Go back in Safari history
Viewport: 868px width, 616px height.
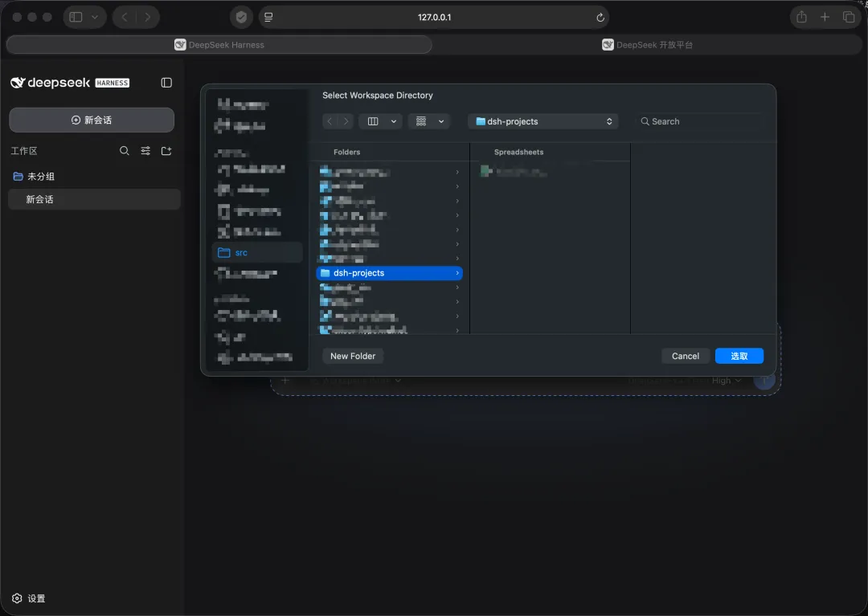(x=125, y=17)
